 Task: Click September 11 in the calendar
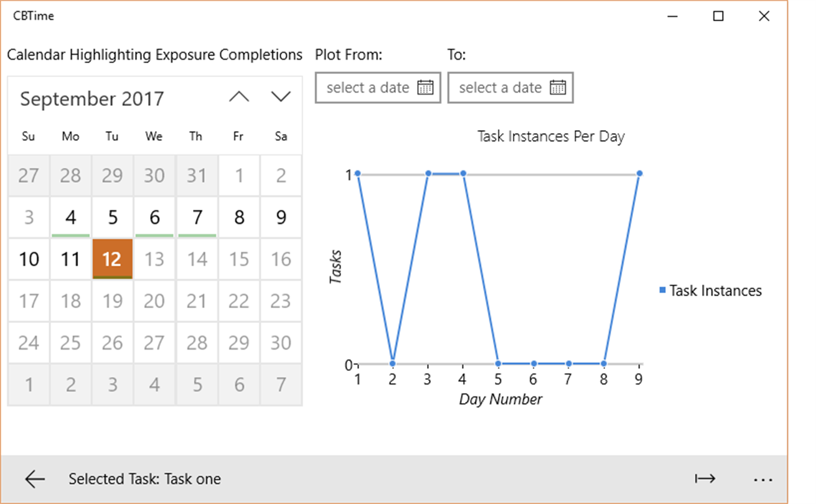70,259
